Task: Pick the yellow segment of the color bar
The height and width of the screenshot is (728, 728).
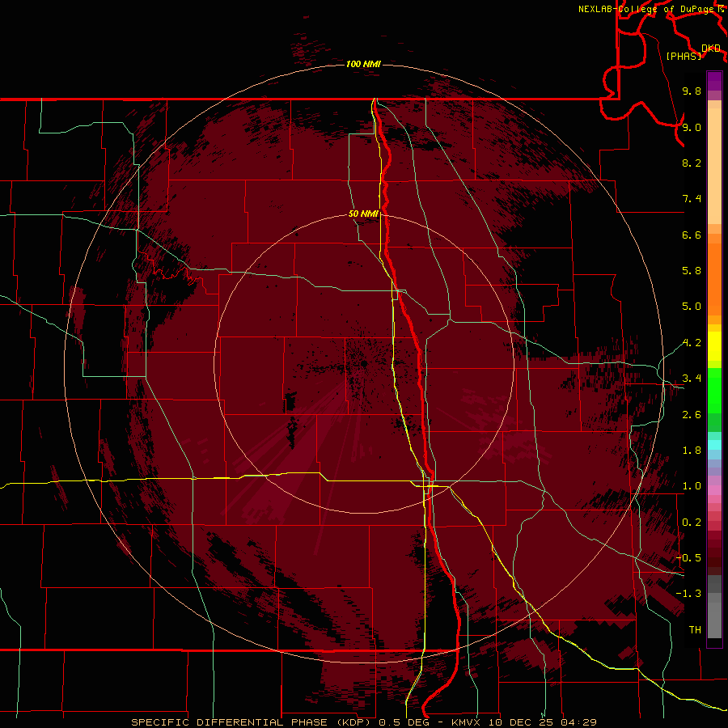Action: 714,346
